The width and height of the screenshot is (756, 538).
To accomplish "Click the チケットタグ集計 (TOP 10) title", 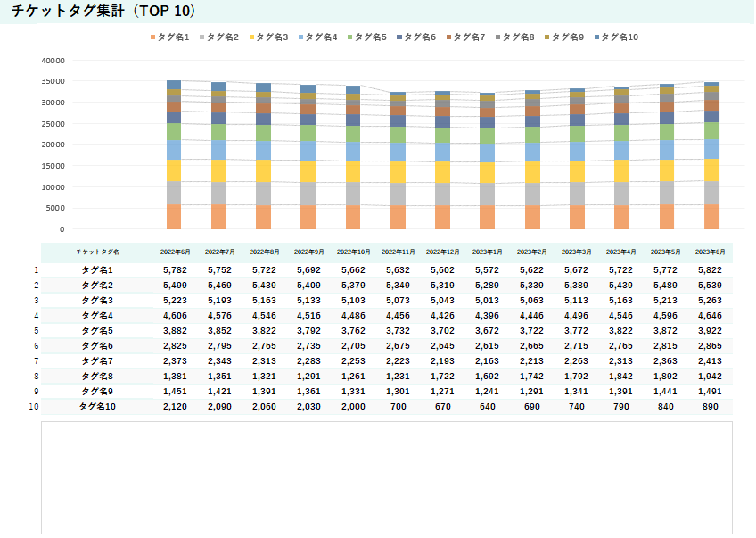I will 103,12.
